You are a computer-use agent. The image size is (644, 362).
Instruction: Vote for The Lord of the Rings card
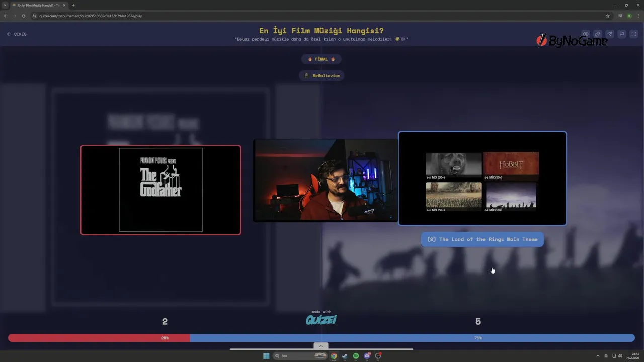[482, 178]
